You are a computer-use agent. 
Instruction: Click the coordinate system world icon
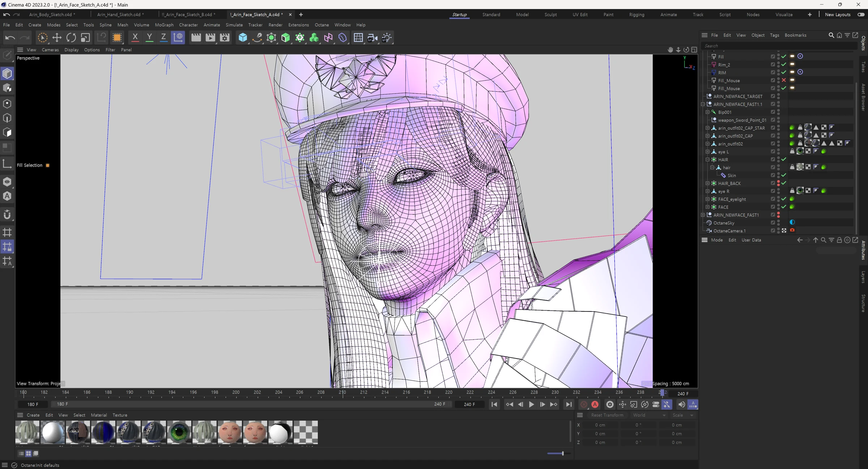178,38
